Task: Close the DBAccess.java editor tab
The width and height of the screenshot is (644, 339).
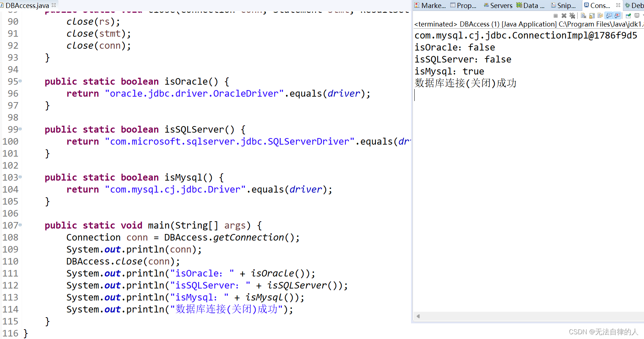Action: [x=53, y=5]
